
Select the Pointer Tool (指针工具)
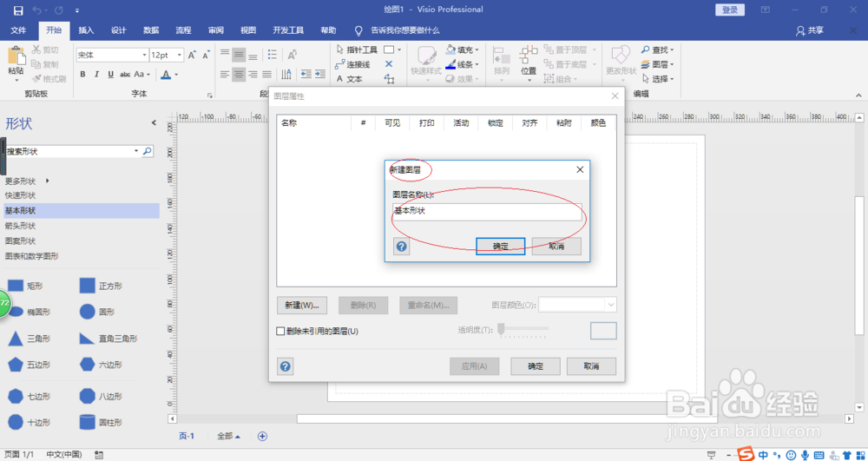pyautogui.click(x=357, y=49)
